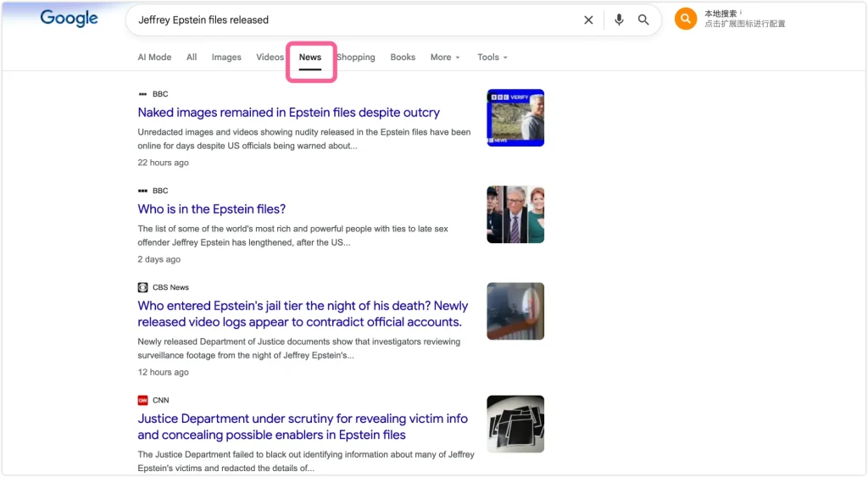Image resolution: width=868 pixels, height=477 pixels.
Task: Open the Tools dropdown
Action: pyautogui.click(x=492, y=58)
